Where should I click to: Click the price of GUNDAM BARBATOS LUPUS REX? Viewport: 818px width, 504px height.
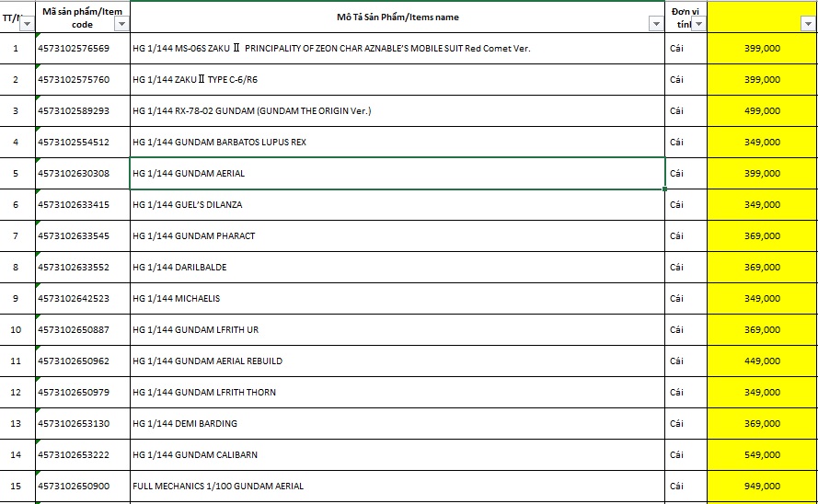(x=762, y=143)
